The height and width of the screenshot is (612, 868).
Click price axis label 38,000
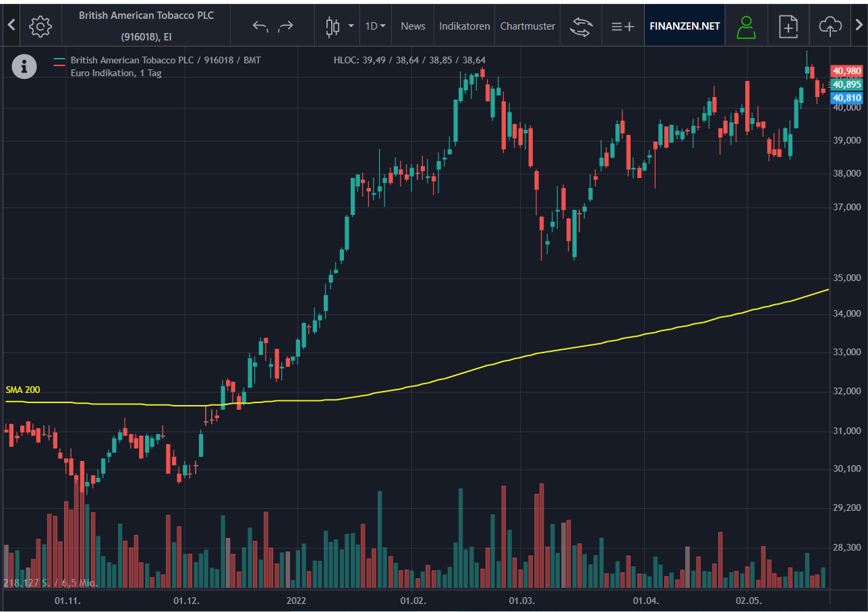pyautogui.click(x=846, y=173)
